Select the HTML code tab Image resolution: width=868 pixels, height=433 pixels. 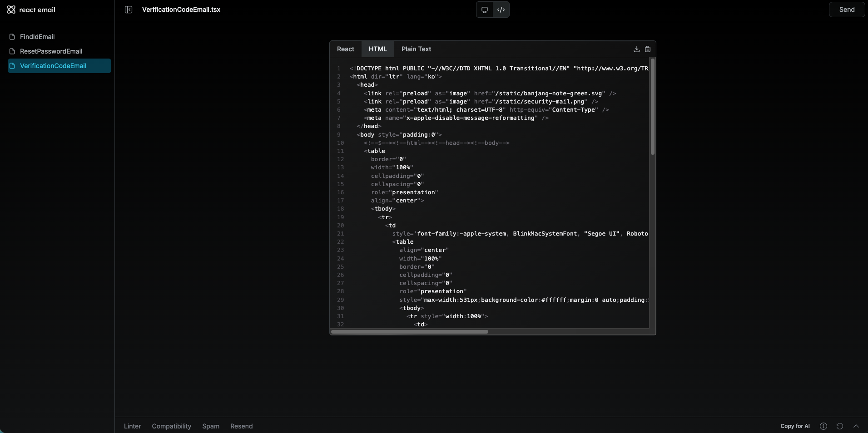coord(378,49)
